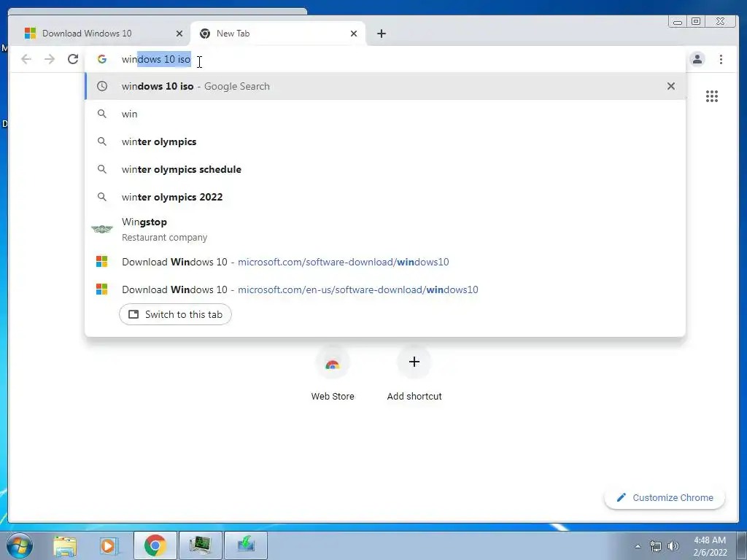Click the browser forward arrow
The image size is (747, 560).
click(x=50, y=59)
